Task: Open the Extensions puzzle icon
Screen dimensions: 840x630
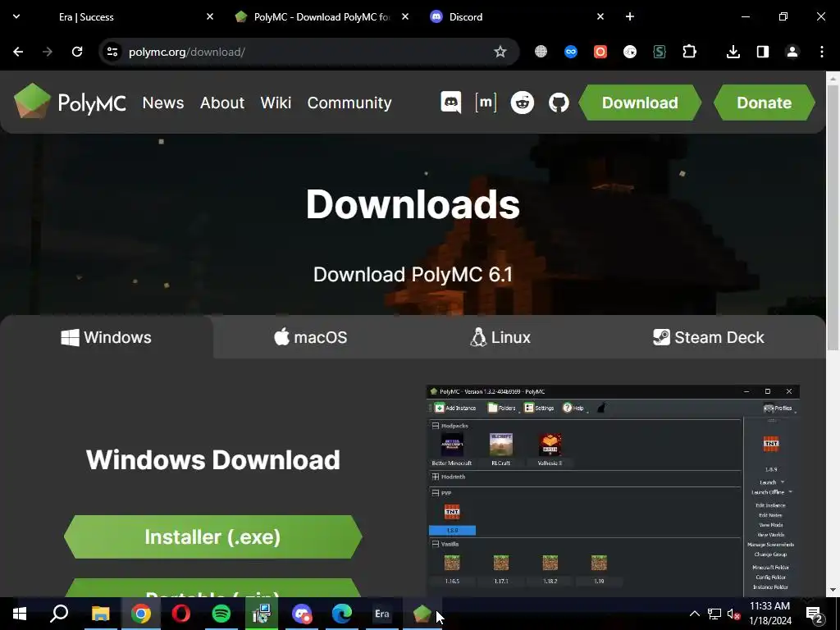Action: coord(689,52)
